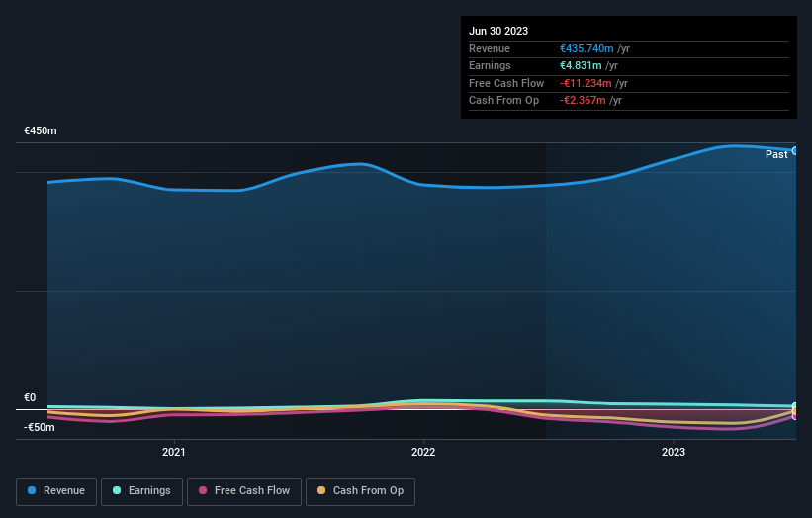Toggle the Revenue series legend button

[x=56, y=491]
